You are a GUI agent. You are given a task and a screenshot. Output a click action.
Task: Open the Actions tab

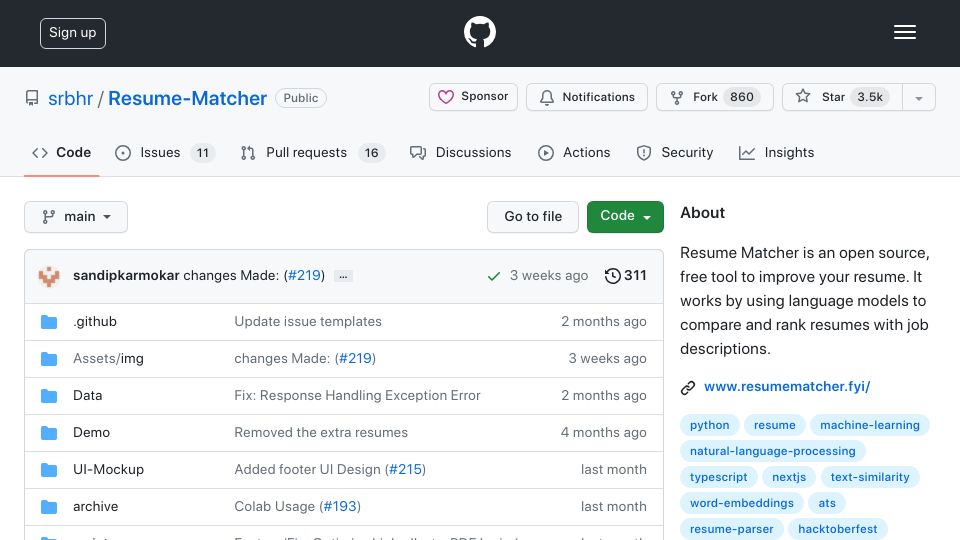tap(574, 152)
